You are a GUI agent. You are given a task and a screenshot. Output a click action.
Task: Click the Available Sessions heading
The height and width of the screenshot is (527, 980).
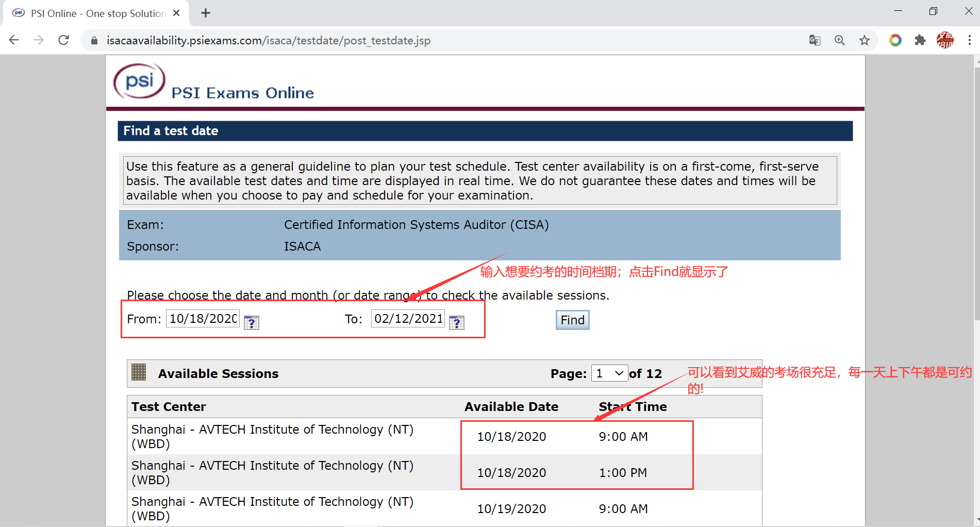[218, 374]
